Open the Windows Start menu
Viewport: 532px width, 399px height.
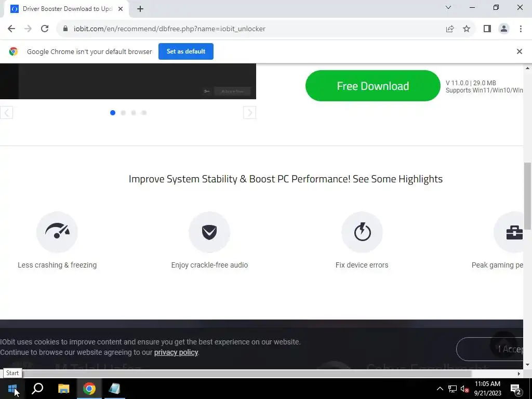12,389
